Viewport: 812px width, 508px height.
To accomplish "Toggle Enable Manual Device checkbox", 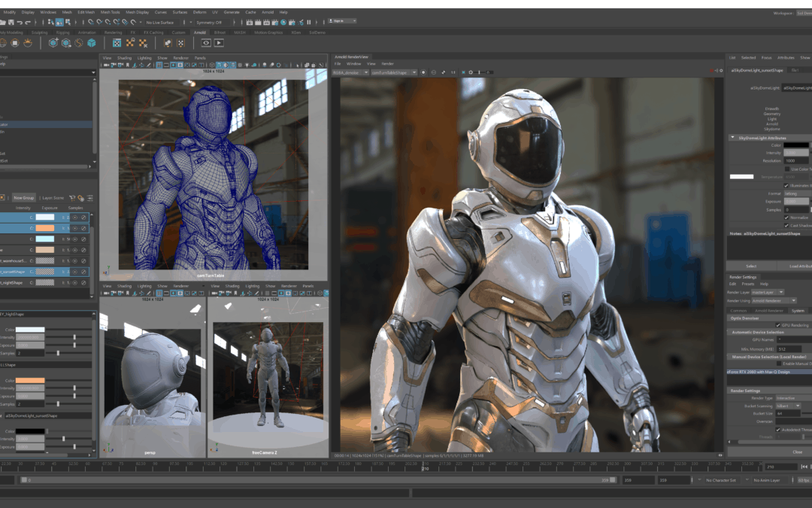I will 779,364.
